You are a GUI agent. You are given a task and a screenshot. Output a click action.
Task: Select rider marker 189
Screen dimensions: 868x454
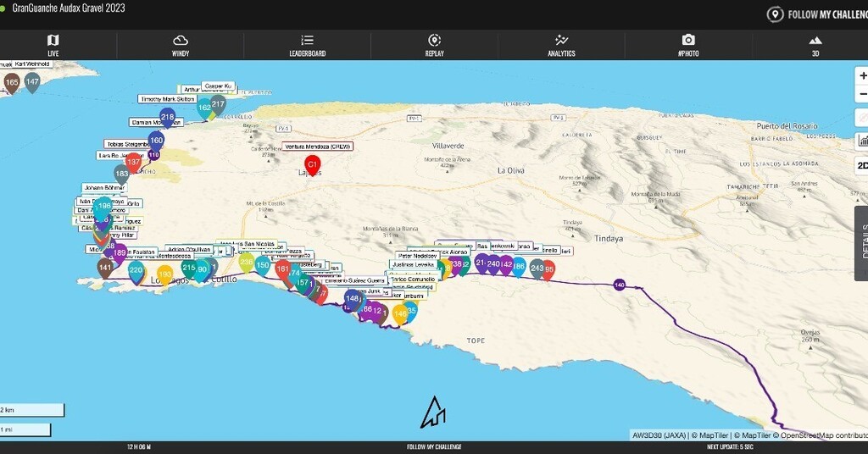click(120, 254)
